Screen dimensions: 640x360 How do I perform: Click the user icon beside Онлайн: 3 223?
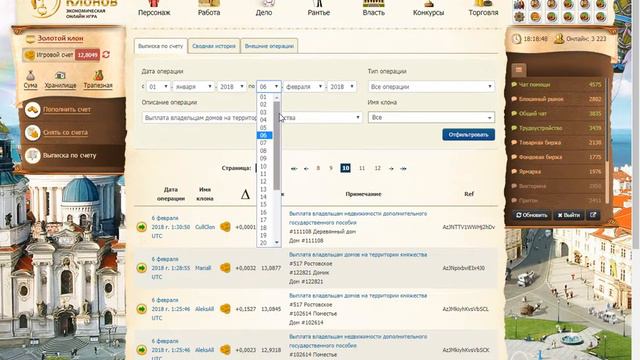[559, 39]
